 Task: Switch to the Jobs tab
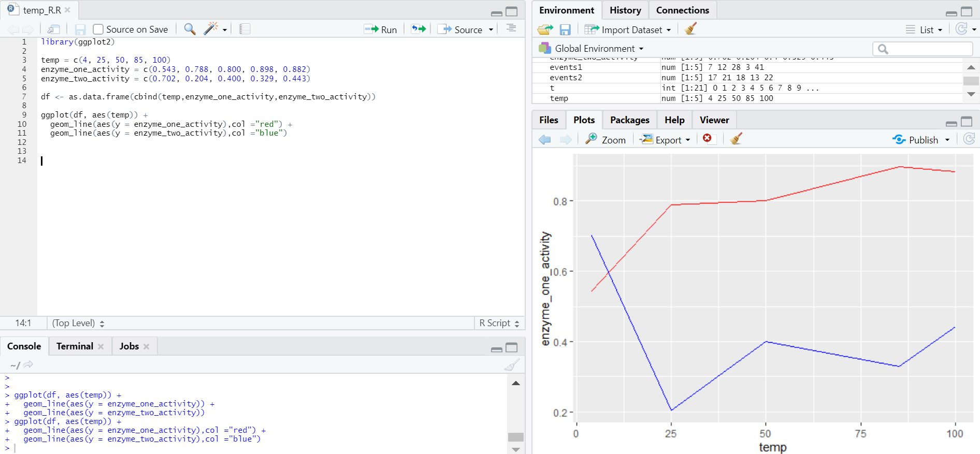coord(129,346)
